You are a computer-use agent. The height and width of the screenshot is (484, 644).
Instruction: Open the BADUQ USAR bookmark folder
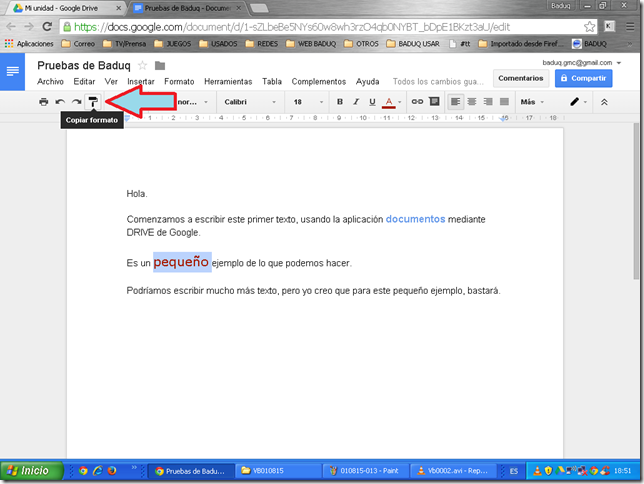tap(413, 44)
